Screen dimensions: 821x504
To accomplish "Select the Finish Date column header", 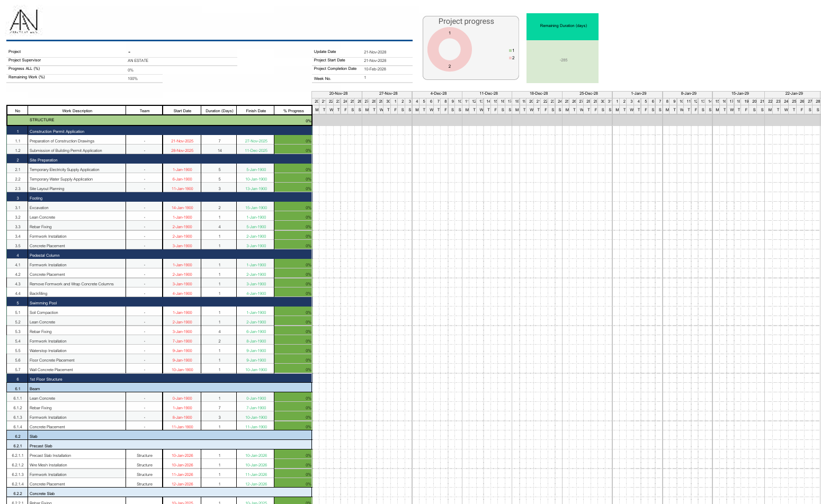I will (x=256, y=111).
